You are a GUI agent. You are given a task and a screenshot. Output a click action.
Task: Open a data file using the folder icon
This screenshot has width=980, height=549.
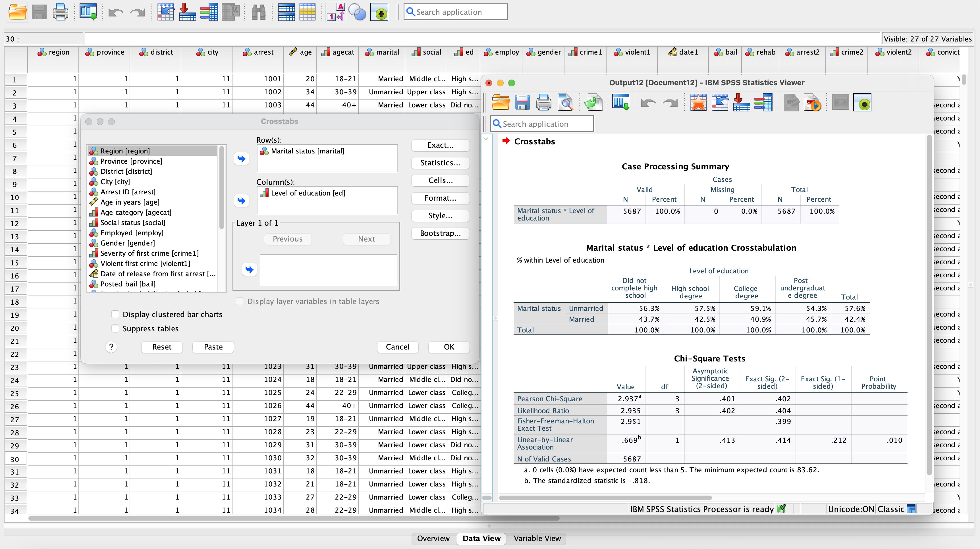[17, 12]
